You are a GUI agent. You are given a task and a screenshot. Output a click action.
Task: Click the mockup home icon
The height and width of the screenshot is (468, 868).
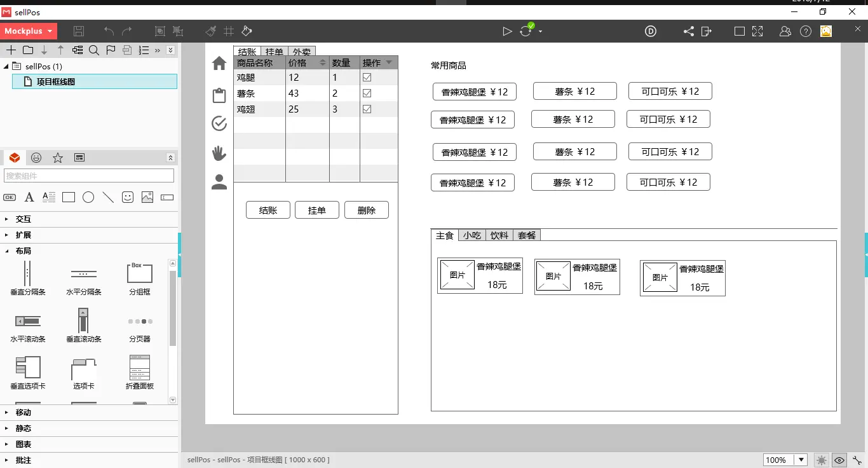pyautogui.click(x=219, y=63)
